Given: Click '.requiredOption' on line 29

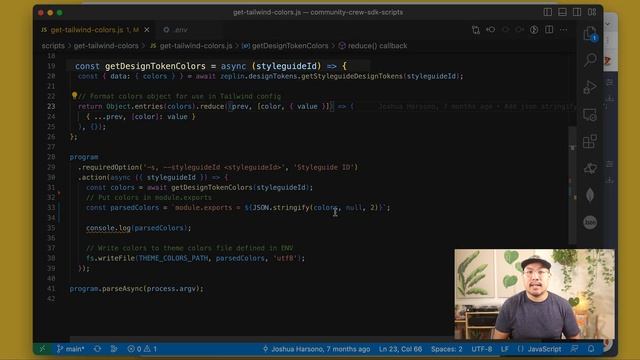Looking at the screenshot, I should coord(108,167).
